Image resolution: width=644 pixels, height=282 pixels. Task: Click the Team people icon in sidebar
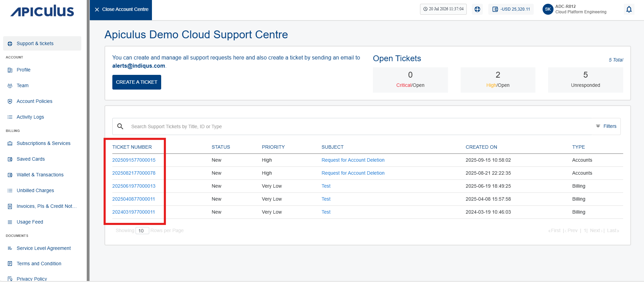click(10, 86)
